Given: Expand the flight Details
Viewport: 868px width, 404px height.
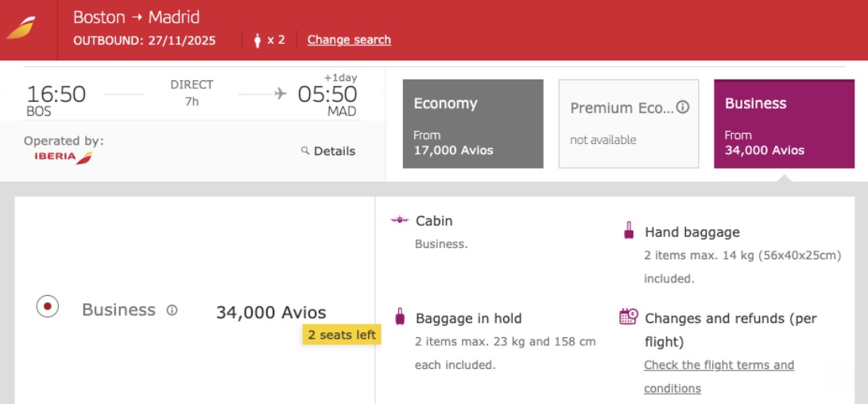Looking at the screenshot, I should point(334,151).
